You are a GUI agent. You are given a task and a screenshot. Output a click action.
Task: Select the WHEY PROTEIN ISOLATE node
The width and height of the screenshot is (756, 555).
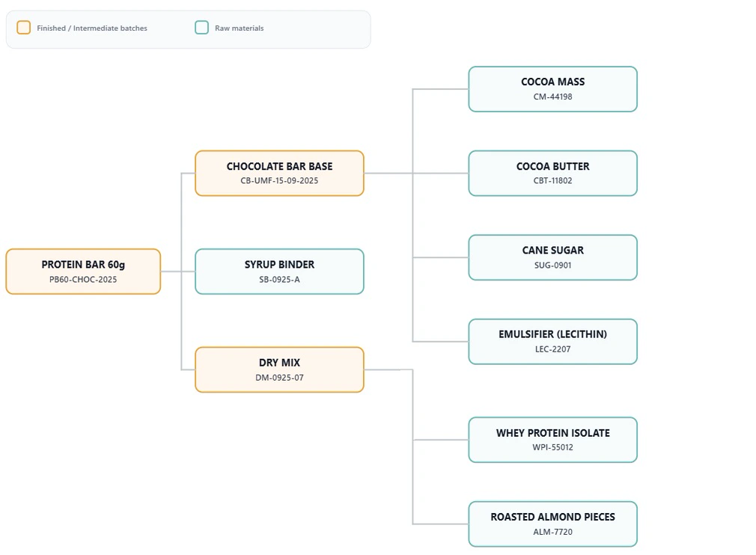552,440
